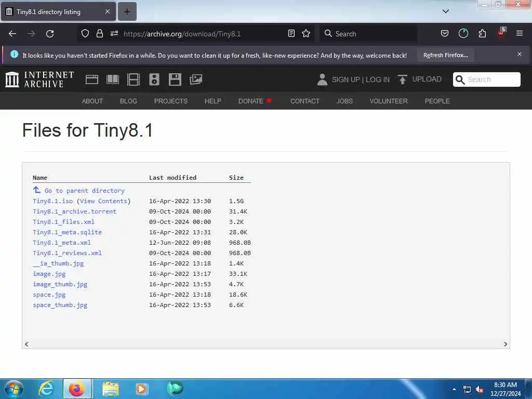Open the ABOUT menu item
The height and width of the screenshot is (399, 532).
pos(92,101)
